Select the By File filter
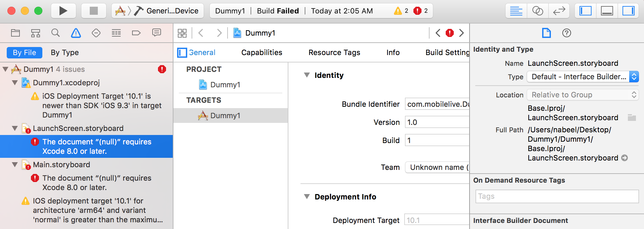644x229 pixels. pyautogui.click(x=25, y=53)
